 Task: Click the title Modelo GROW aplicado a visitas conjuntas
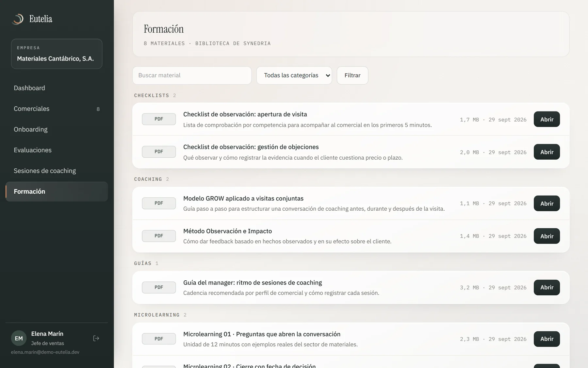tap(243, 198)
